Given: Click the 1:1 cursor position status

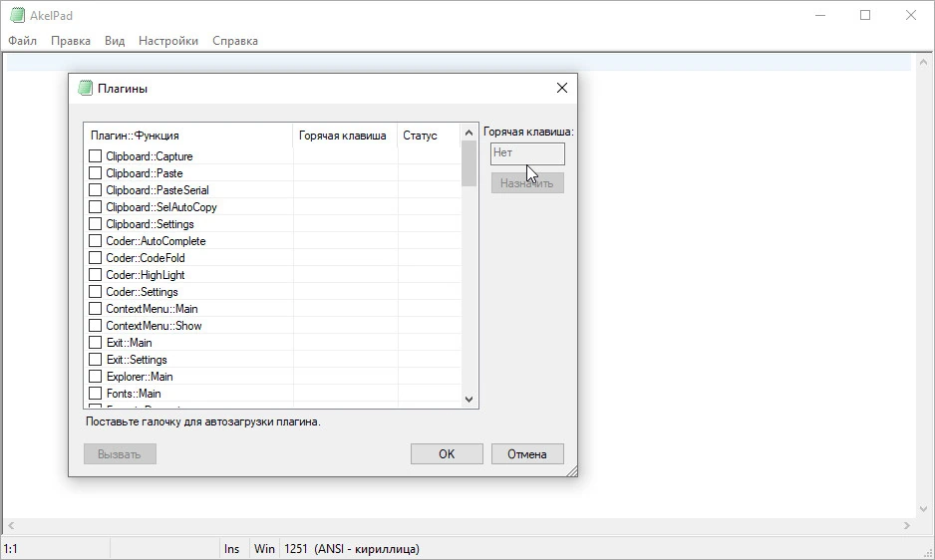Looking at the screenshot, I should (11, 549).
